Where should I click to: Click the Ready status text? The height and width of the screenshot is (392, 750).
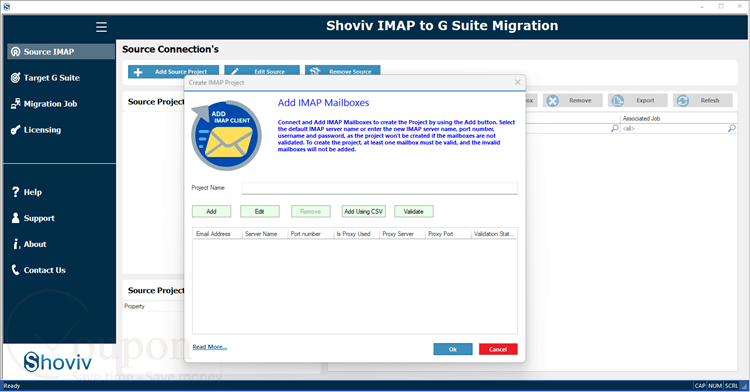coord(12,386)
